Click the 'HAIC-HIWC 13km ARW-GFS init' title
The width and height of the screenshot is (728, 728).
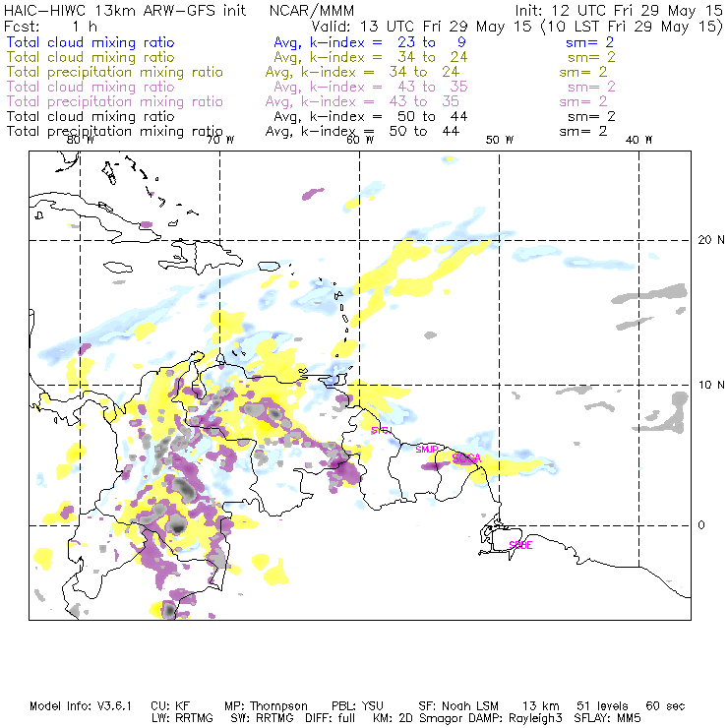point(124,11)
